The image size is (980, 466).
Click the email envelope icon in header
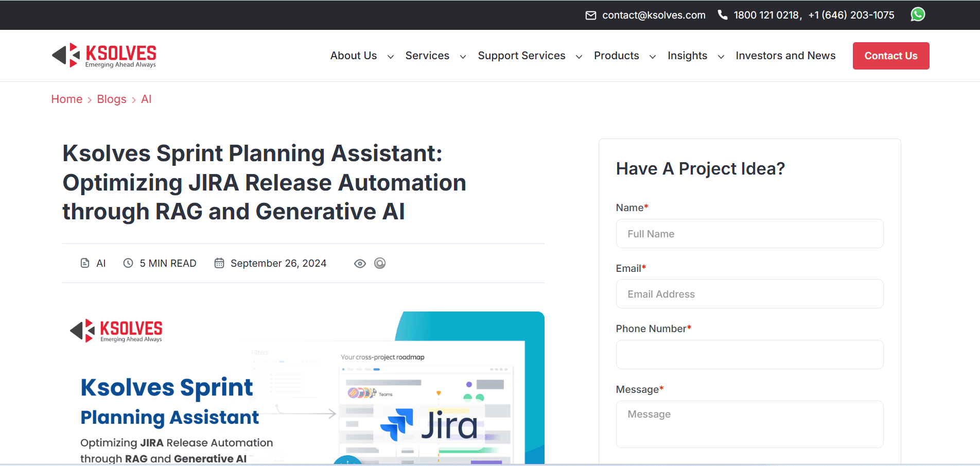pyautogui.click(x=590, y=15)
